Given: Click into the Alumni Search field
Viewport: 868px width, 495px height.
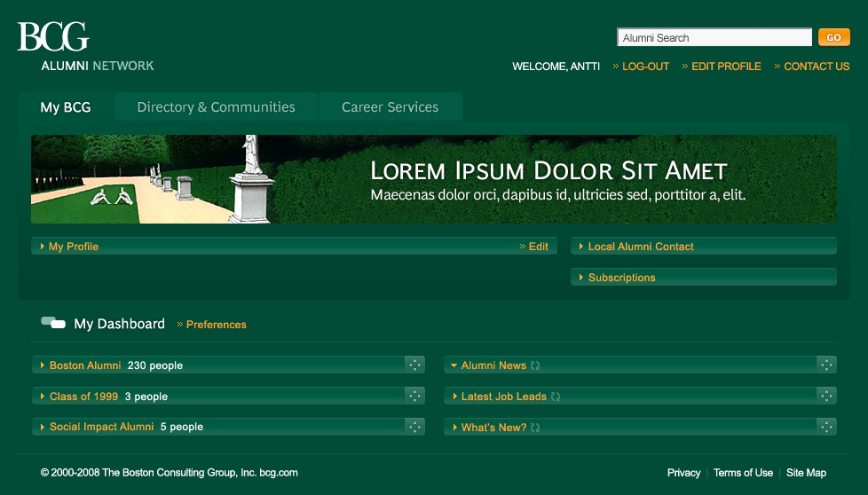Looking at the screenshot, I should [714, 37].
